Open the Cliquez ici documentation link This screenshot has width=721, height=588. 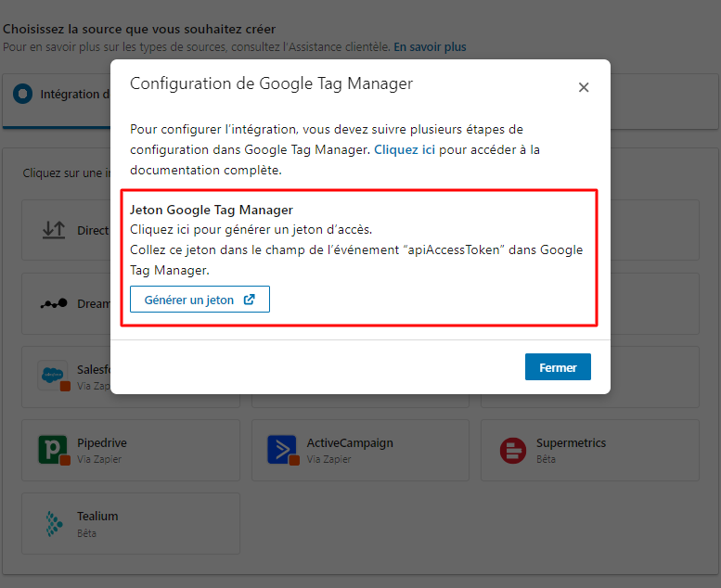(x=405, y=150)
